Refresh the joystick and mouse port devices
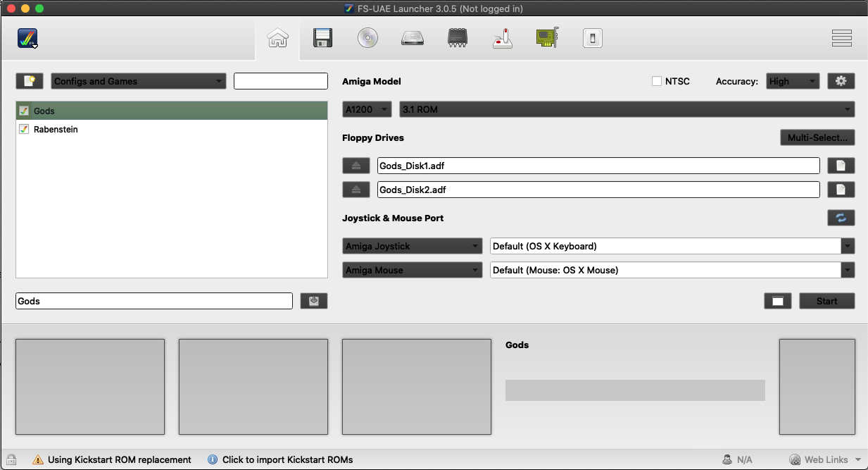The height and width of the screenshot is (470, 868). (841, 218)
